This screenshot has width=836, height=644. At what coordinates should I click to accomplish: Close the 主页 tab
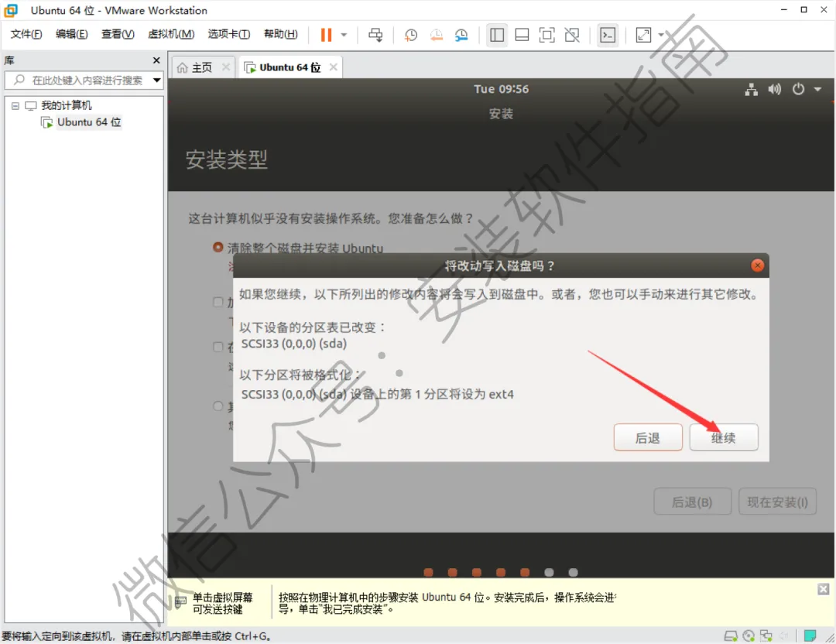click(x=226, y=67)
